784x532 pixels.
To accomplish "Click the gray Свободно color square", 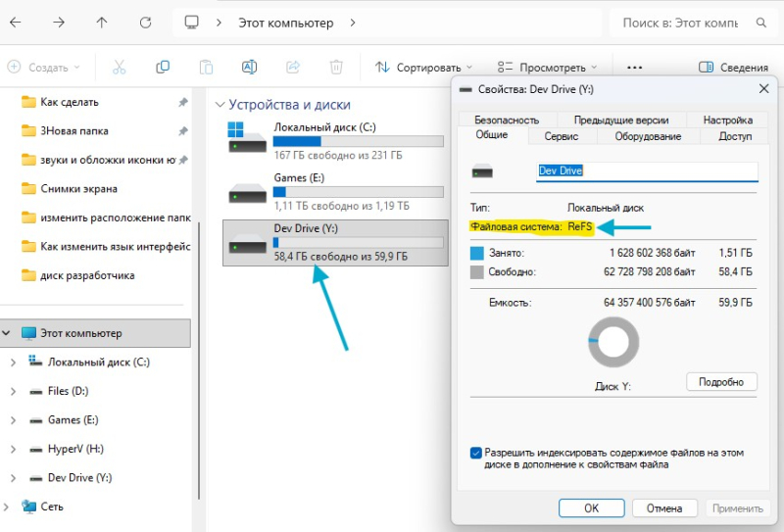I will click(477, 272).
